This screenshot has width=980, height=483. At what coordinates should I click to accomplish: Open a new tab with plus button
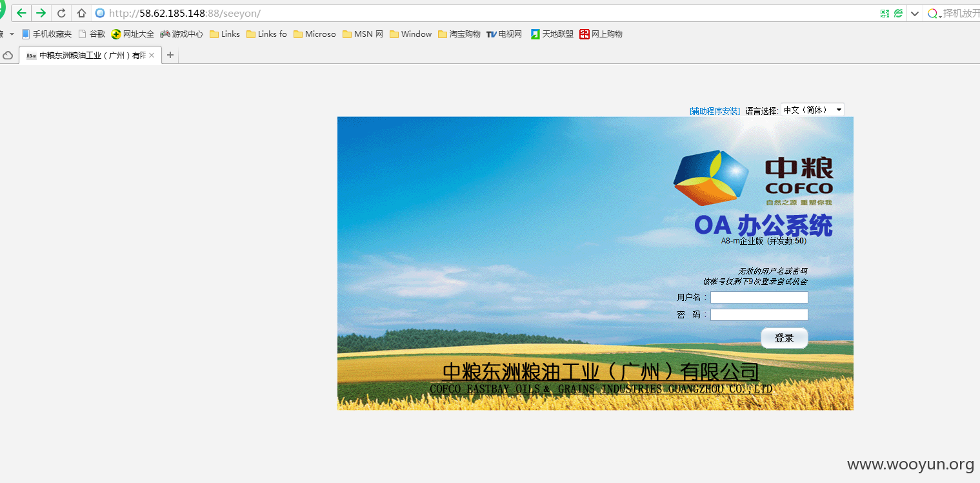tap(170, 56)
